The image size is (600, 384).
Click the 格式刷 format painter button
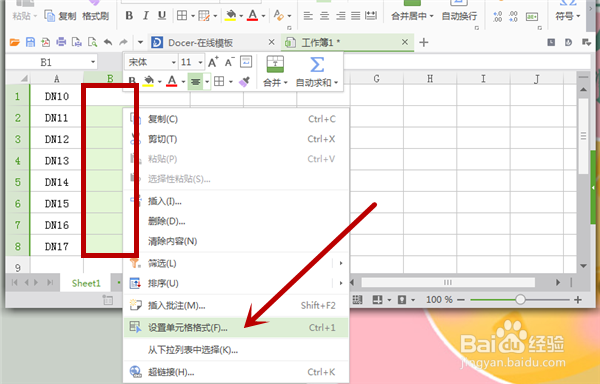click(x=96, y=16)
